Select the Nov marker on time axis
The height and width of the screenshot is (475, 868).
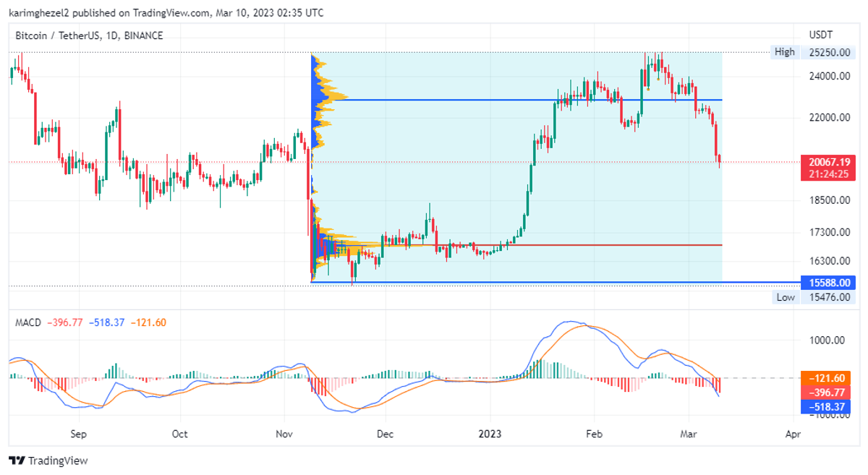[x=284, y=435]
